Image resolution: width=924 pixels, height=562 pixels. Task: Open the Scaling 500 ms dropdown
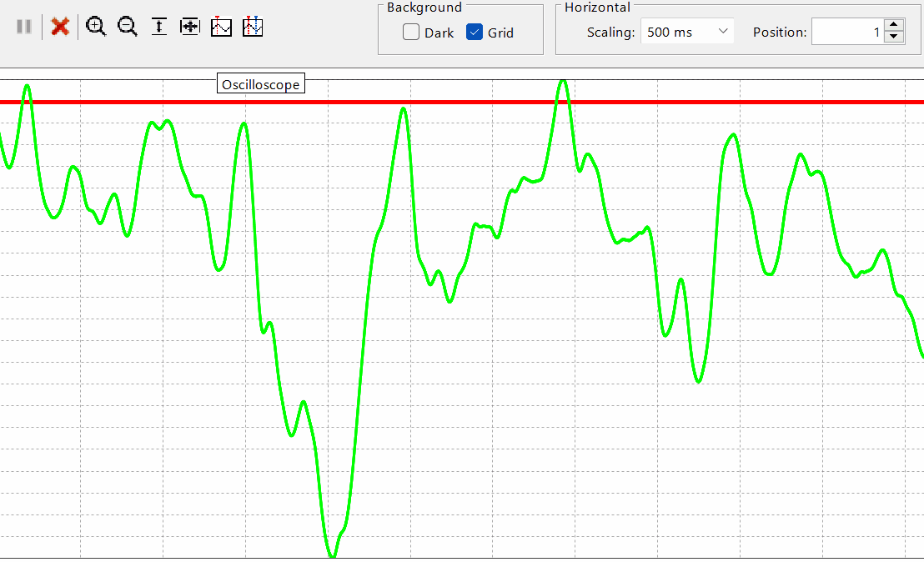(x=687, y=33)
